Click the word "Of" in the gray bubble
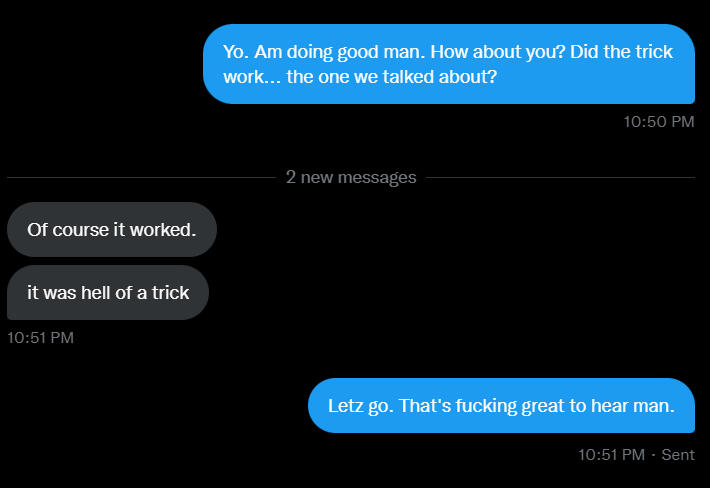 (x=37, y=230)
